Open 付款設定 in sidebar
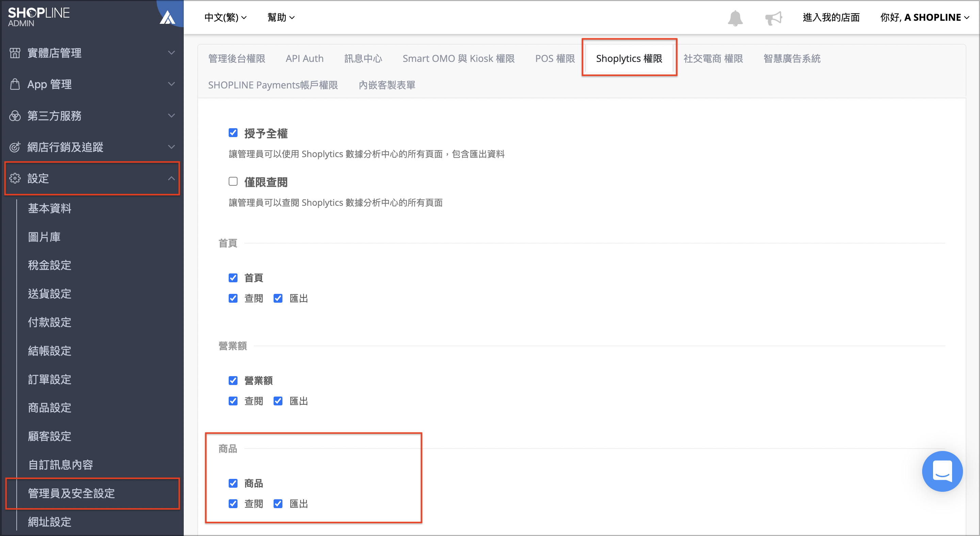Screen dimensions: 980x536 (x=49, y=322)
